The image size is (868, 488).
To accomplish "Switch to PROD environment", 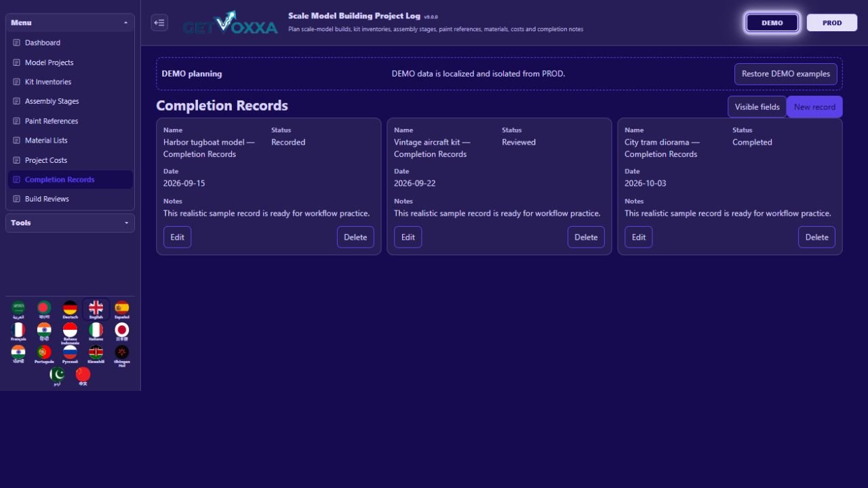I will [x=832, y=22].
